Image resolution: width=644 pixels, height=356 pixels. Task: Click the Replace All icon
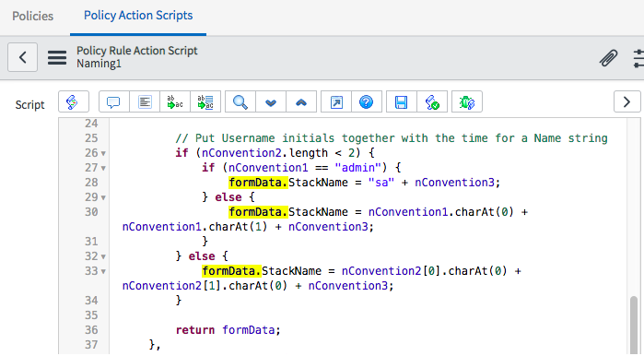[x=205, y=102]
